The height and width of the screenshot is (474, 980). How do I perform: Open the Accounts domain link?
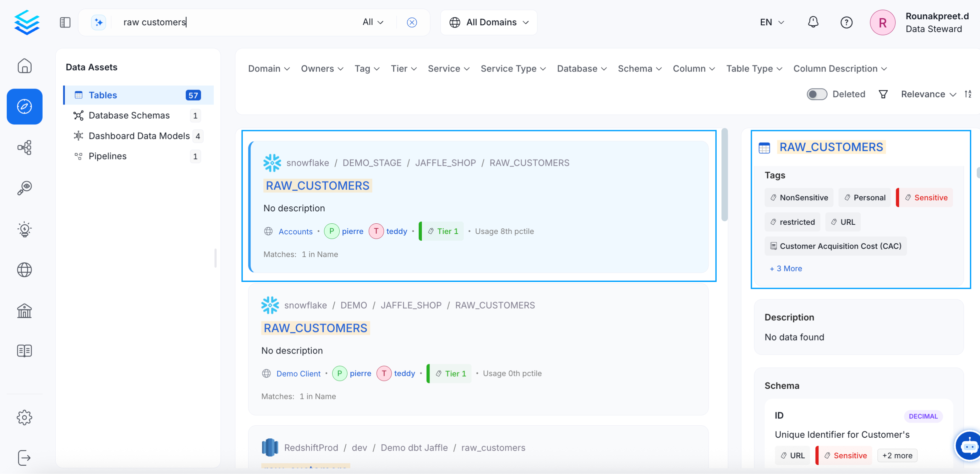pyautogui.click(x=295, y=231)
